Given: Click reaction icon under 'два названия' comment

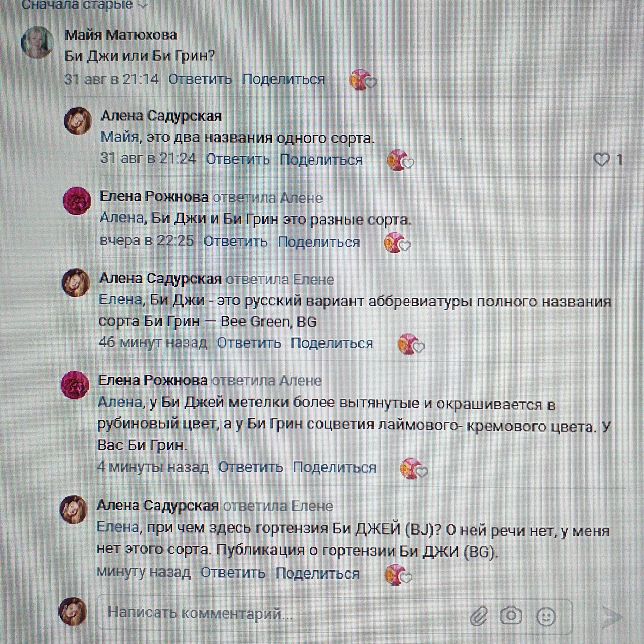Looking at the screenshot, I should click(400, 160).
